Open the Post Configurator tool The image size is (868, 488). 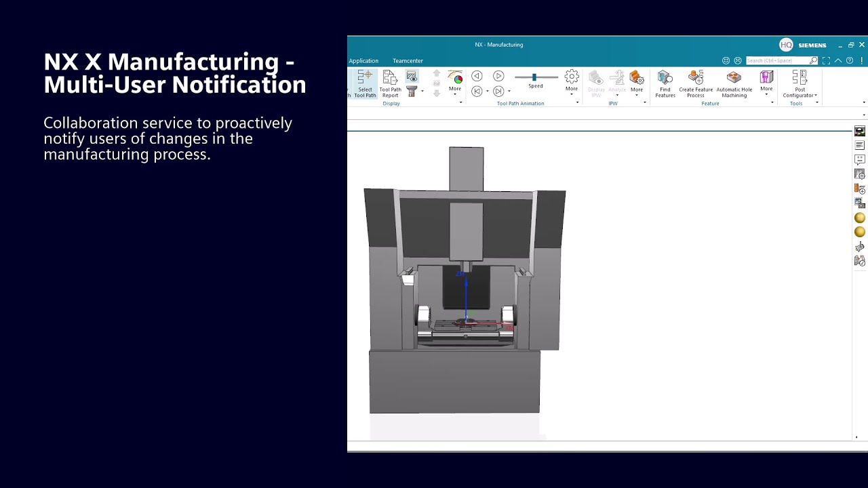click(x=800, y=83)
